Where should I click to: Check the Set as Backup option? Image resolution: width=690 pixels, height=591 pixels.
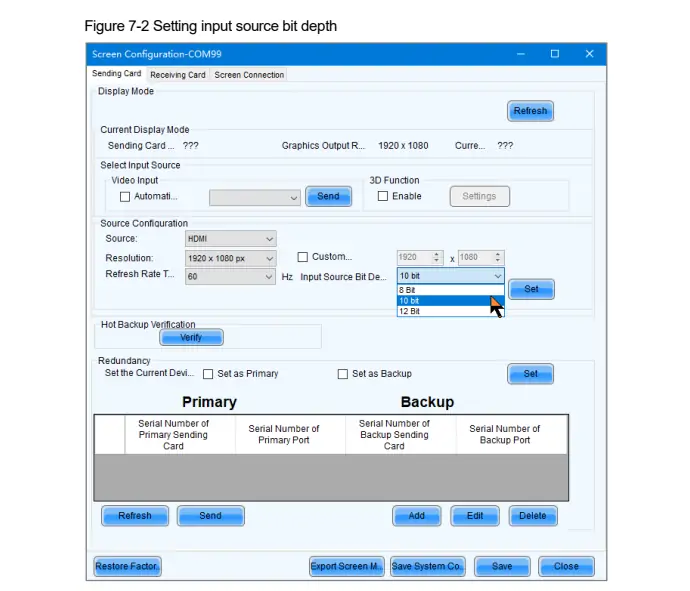(343, 374)
